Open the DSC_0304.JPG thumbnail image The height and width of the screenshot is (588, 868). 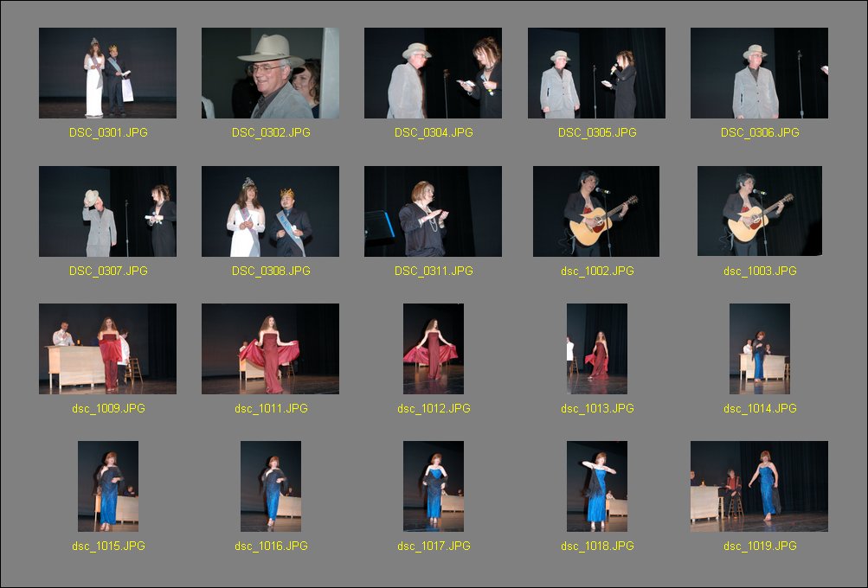coord(433,73)
